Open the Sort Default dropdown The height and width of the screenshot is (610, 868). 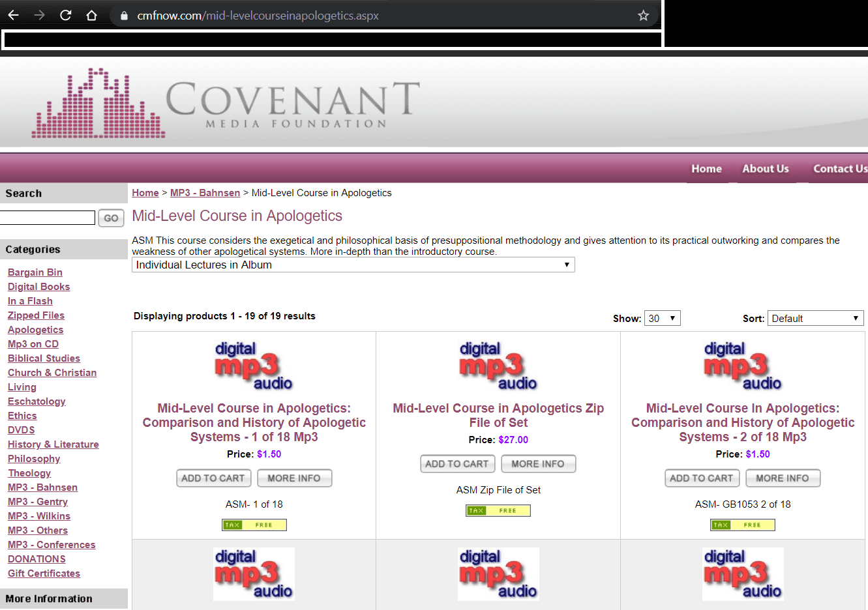point(815,318)
